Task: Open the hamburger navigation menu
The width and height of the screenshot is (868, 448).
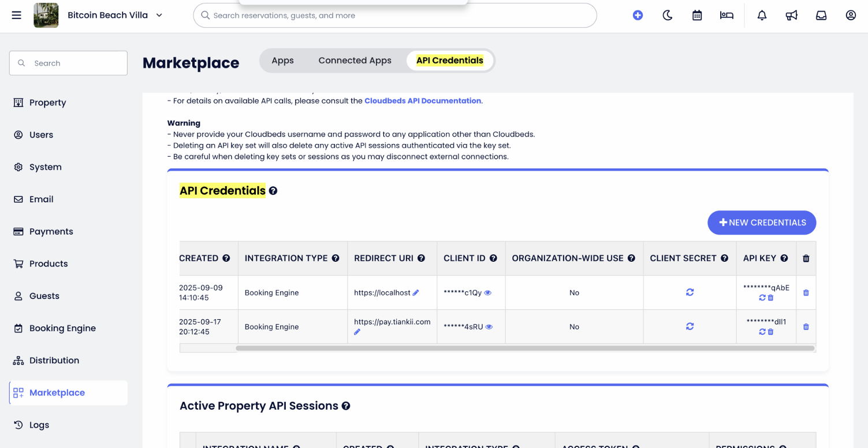Action: point(16,15)
